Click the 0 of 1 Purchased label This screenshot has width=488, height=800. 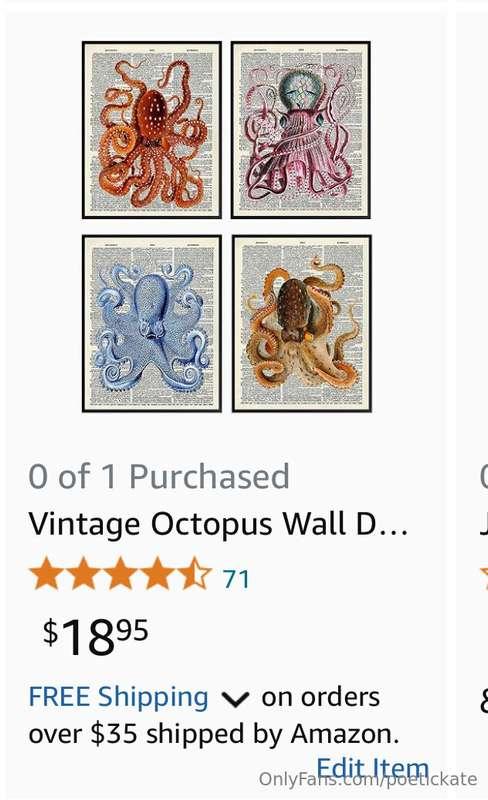(159, 477)
